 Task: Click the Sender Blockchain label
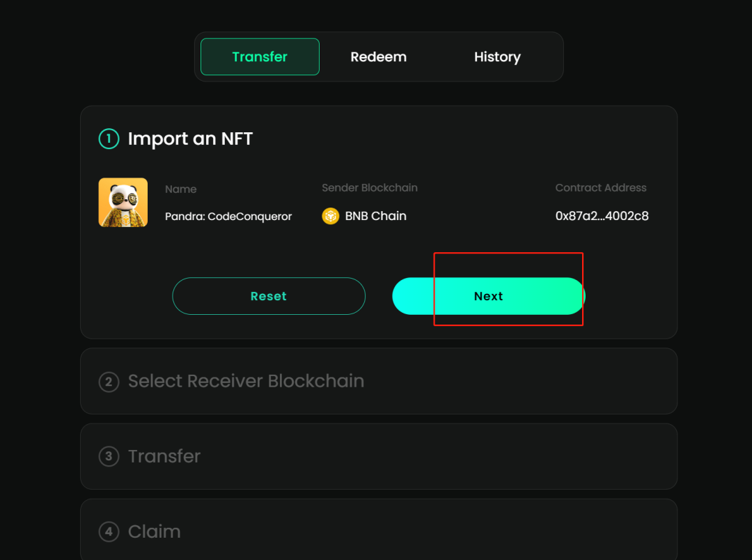(370, 188)
